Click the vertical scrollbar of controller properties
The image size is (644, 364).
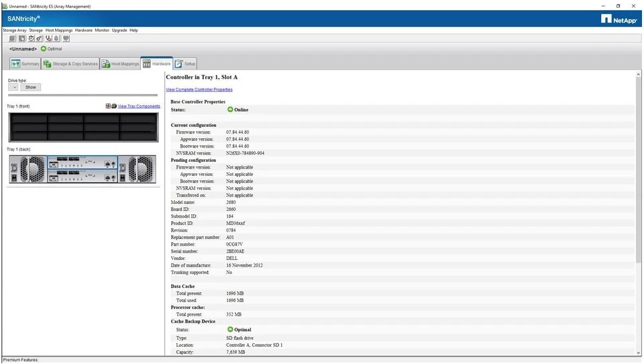pyautogui.click(x=638, y=171)
